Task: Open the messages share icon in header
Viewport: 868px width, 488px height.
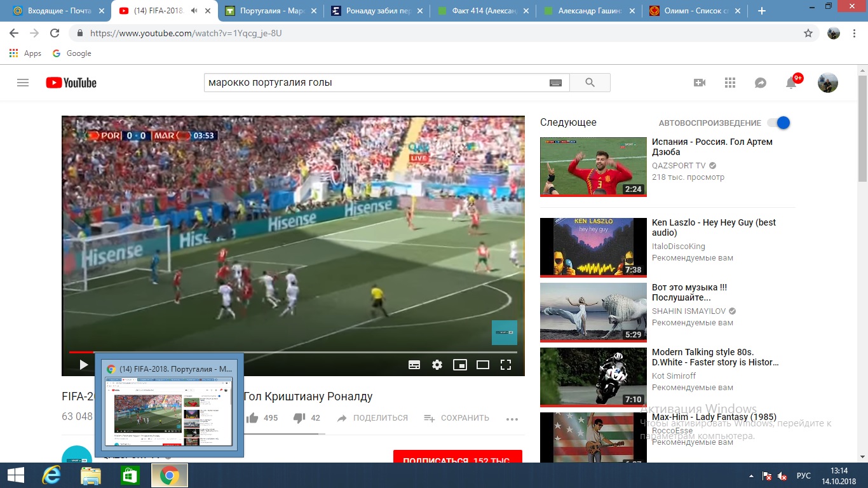Action: (x=761, y=83)
